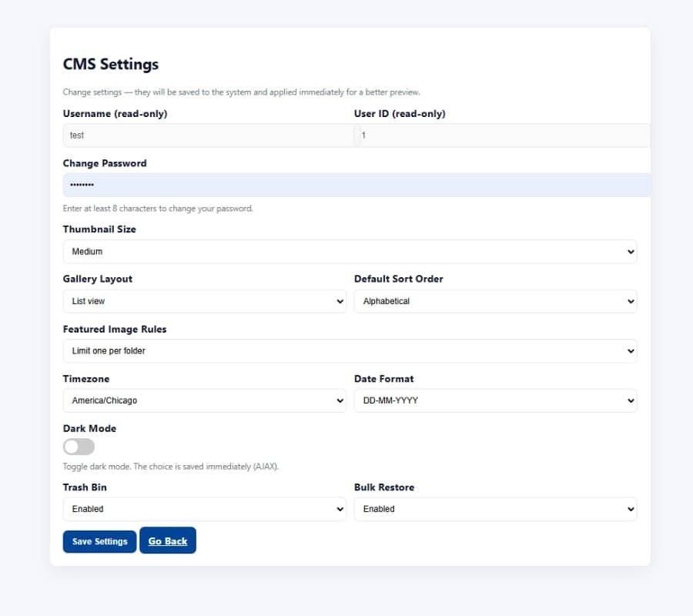693x616 pixels.
Task: Expand the Featured Image Rules dropdown
Action: (x=350, y=351)
